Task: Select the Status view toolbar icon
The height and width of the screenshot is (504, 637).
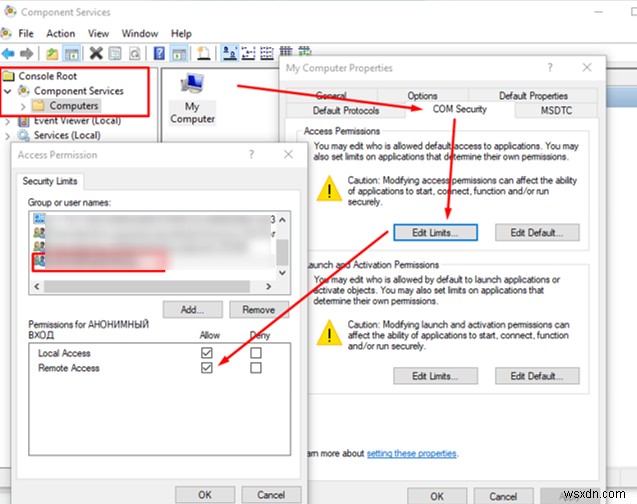Action: click(305, 51)
